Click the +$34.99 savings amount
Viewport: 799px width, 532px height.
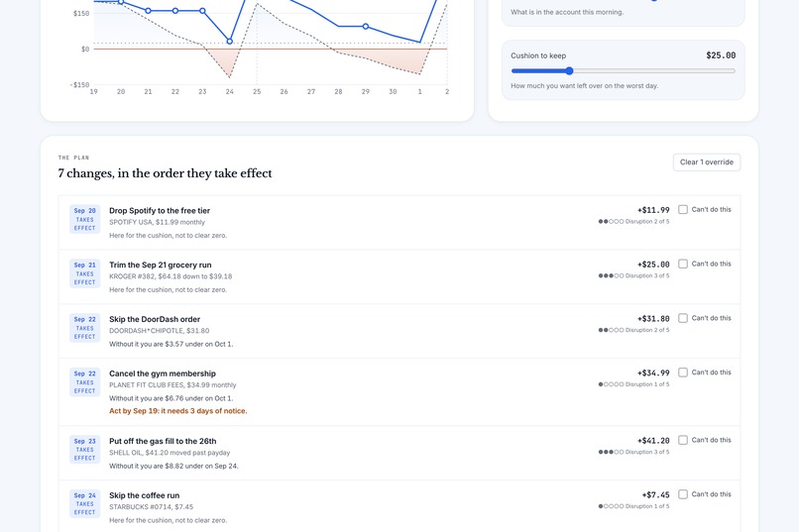tap(653, 373)
